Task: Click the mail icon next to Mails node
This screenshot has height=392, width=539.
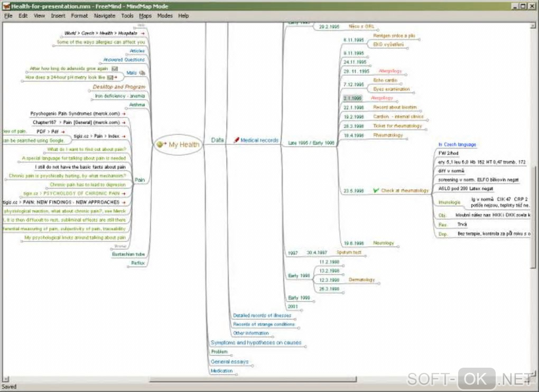Action: click(x=142, y=73)
